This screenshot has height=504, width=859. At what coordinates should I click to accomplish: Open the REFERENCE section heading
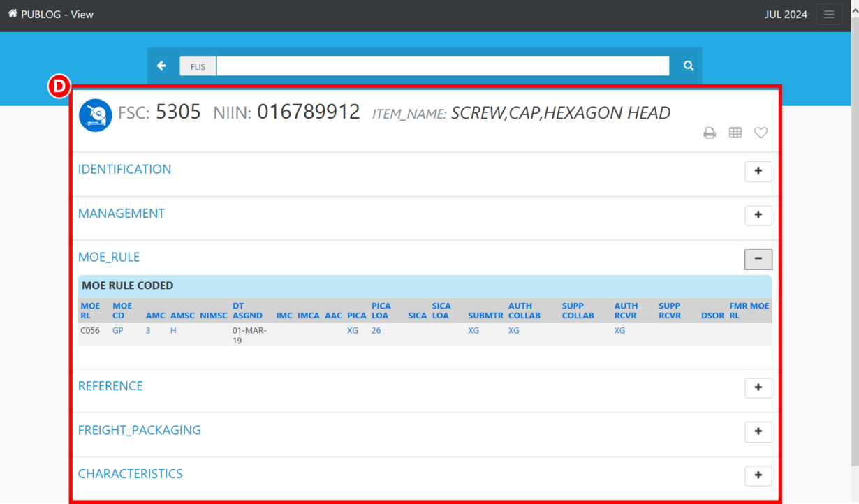110,386
